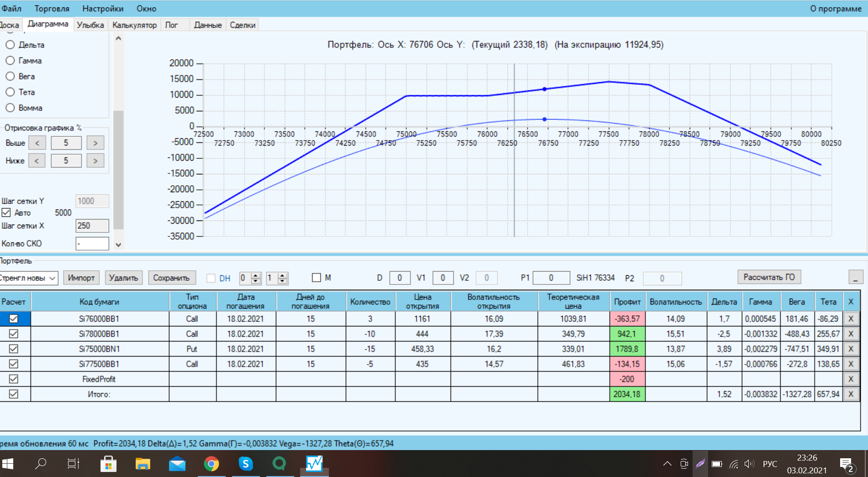868x477 pixels.
Task: Open notifications action center
Action: click(x=847, y=465)
